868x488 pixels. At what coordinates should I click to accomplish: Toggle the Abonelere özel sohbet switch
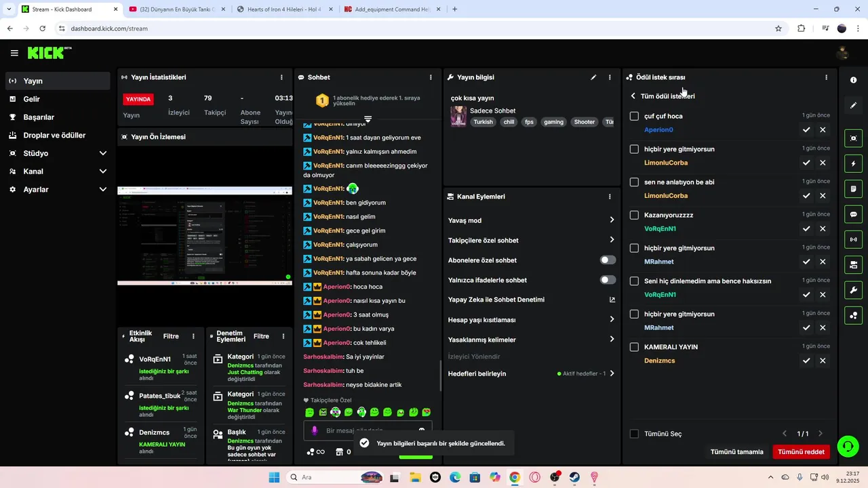(x=608, y=260)
